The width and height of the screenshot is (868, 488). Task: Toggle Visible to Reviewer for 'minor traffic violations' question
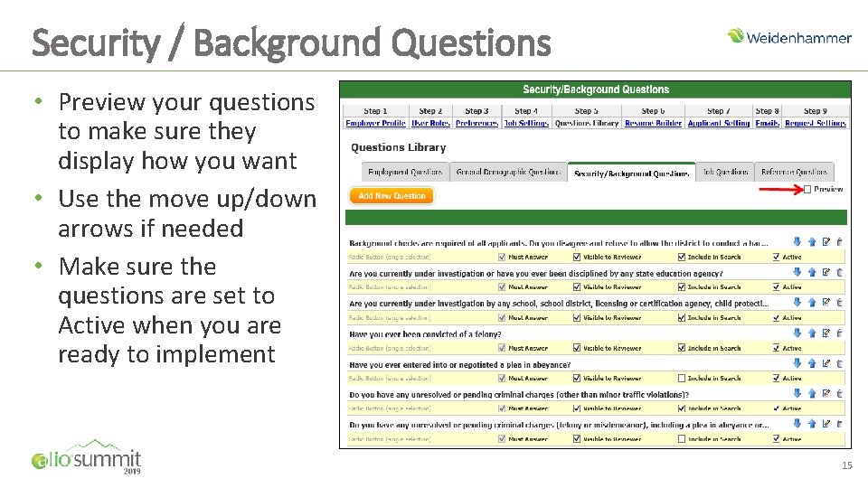click(577, 408)
